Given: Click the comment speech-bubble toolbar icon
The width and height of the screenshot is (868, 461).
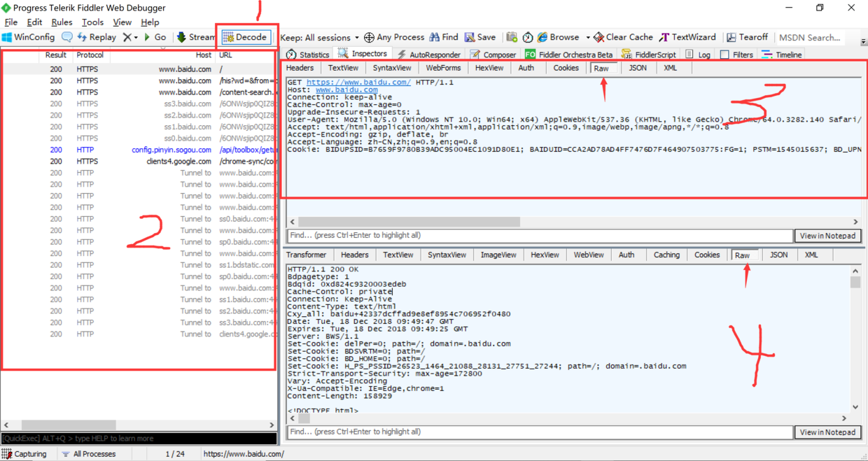Looking at the screenshot, I should (67, 37).
